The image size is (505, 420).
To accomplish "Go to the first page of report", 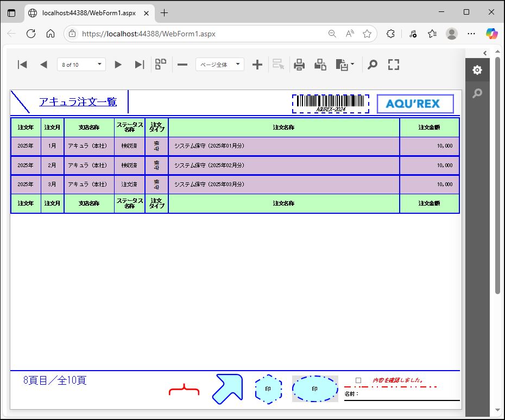I will pos(22,65).
